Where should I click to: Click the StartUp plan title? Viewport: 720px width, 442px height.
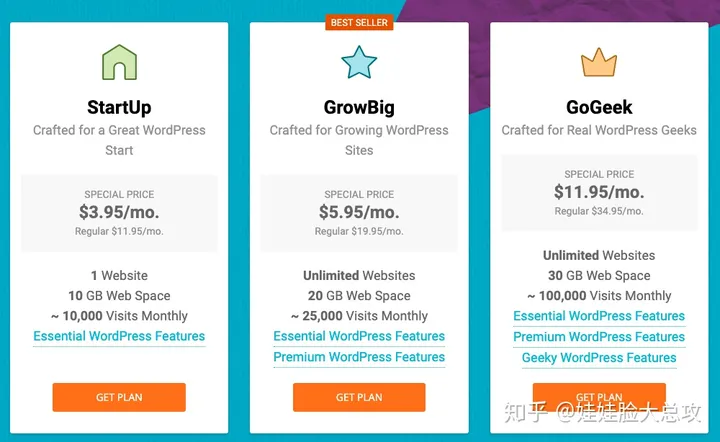119,107
